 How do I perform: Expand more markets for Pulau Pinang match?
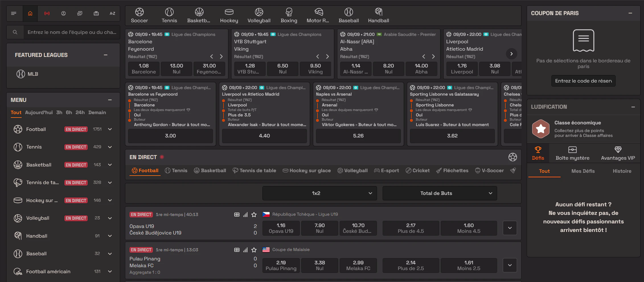coord(510,265)
